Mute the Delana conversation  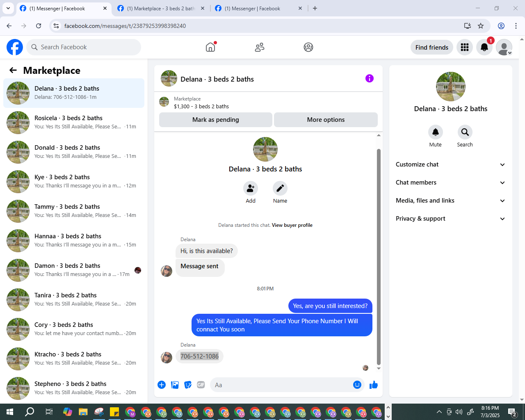pyautogui.click(x=436, y=132)
